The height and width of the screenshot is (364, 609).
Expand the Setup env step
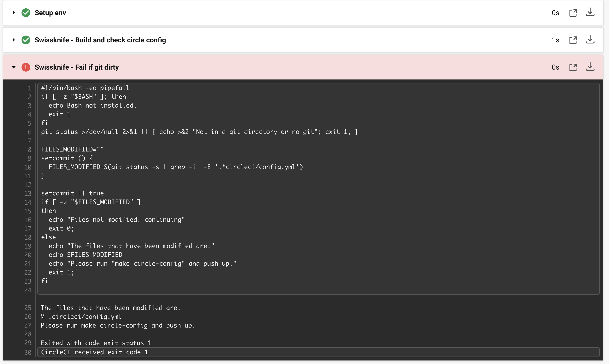tap(14, 13)
